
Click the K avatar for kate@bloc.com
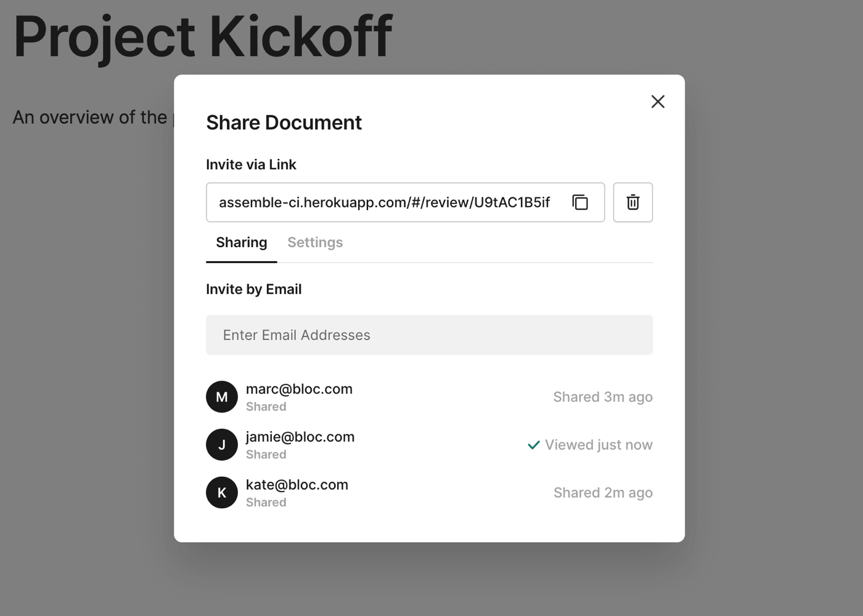pyautogui.click(x=222, y=493)
